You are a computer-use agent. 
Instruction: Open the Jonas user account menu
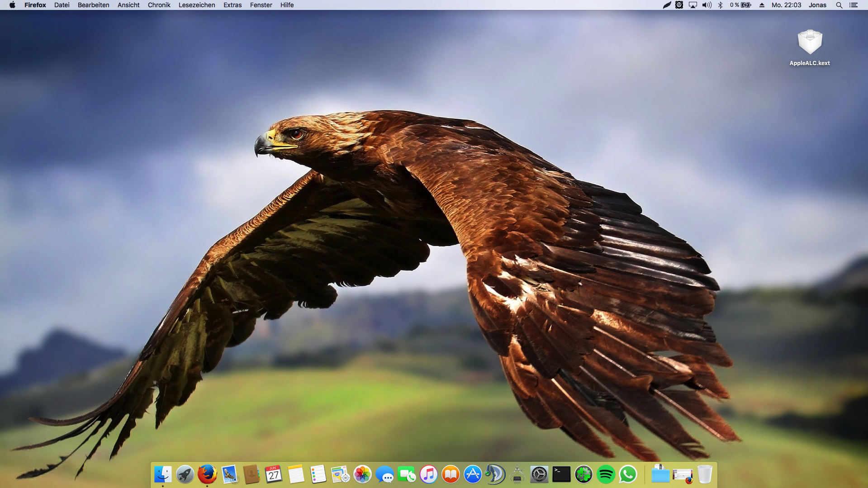[817, 5]
